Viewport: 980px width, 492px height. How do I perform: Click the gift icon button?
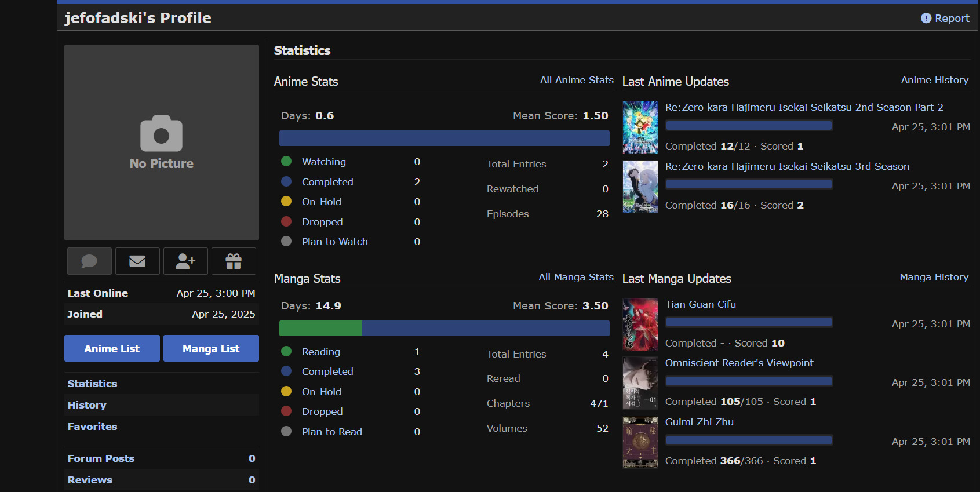point(234,261)
